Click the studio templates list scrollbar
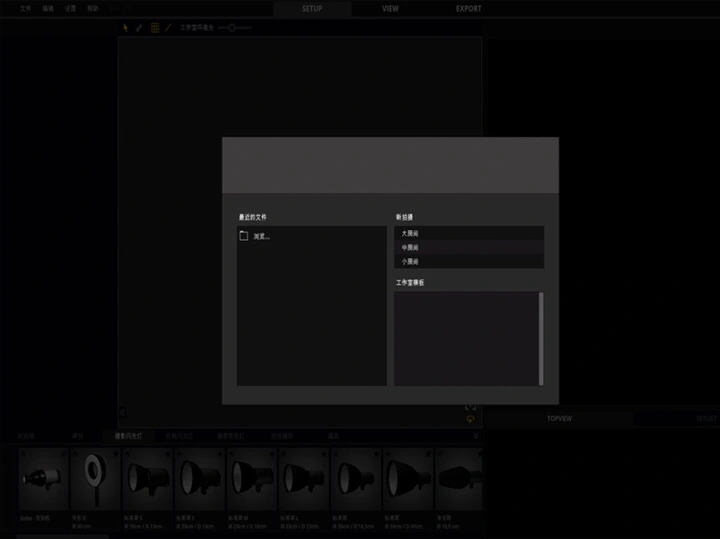 (541, 338)
